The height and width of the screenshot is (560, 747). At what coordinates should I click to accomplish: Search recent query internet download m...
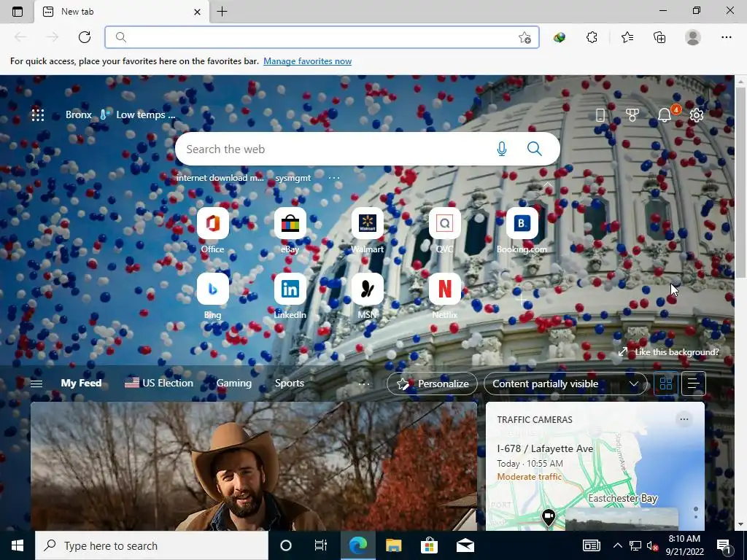click(x=220, y=178)
